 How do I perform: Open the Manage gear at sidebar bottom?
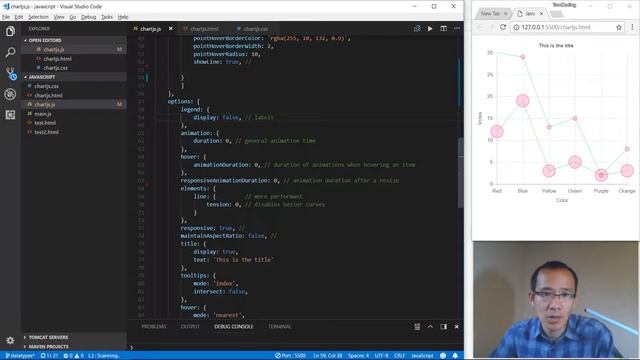click(10, 340)
